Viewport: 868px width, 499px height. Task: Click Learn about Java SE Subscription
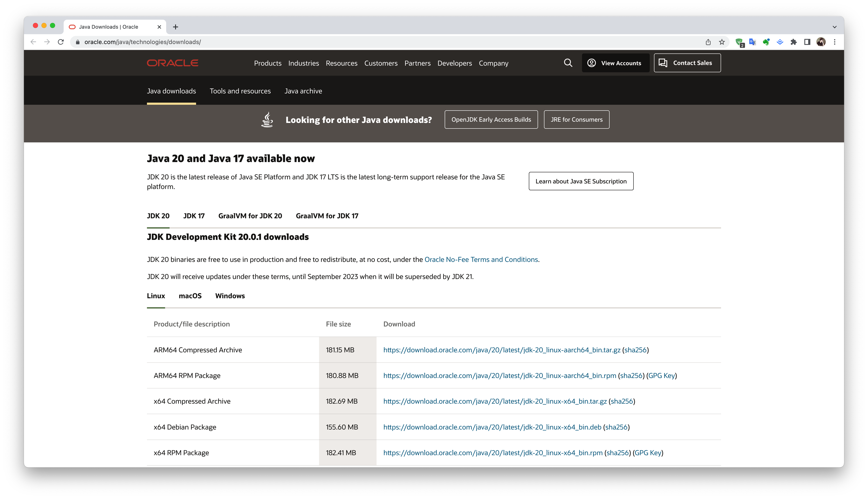coord(581,181)
